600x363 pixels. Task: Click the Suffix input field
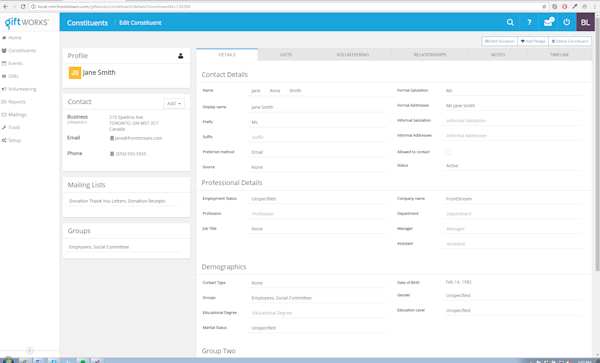coord(317,137)
